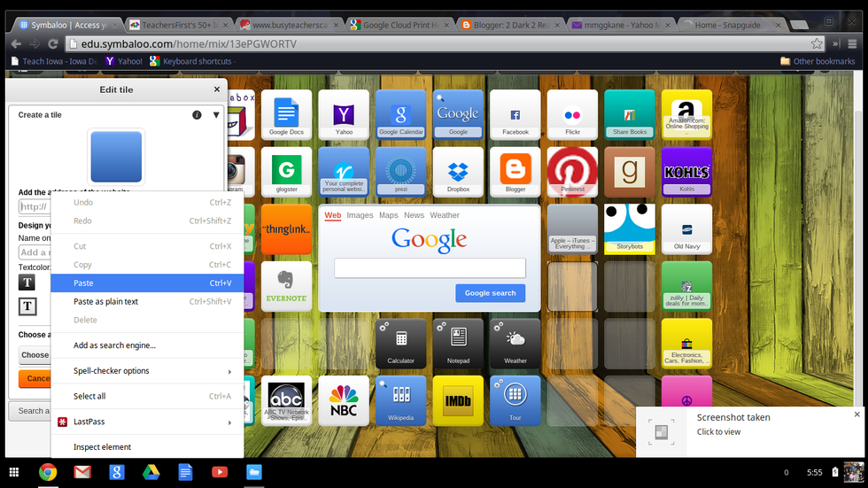Image resolution: width=868 pixels, height=488 pixels.
Task: Click the blue tile color preview
Action: [x=116, y=157]
